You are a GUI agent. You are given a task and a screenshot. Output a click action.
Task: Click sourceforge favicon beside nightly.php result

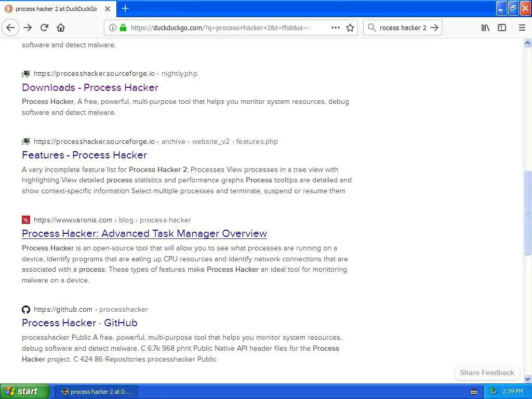point(26,74)
